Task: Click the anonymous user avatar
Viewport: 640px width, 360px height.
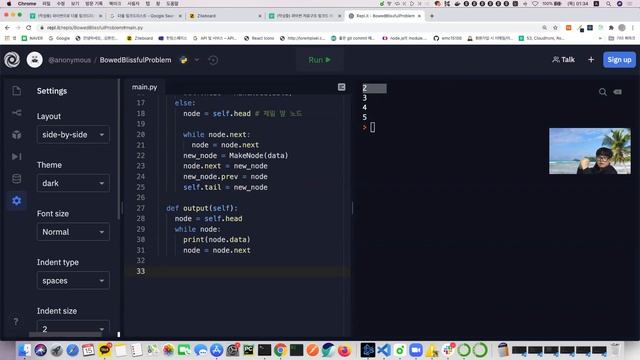Action: 34,60
